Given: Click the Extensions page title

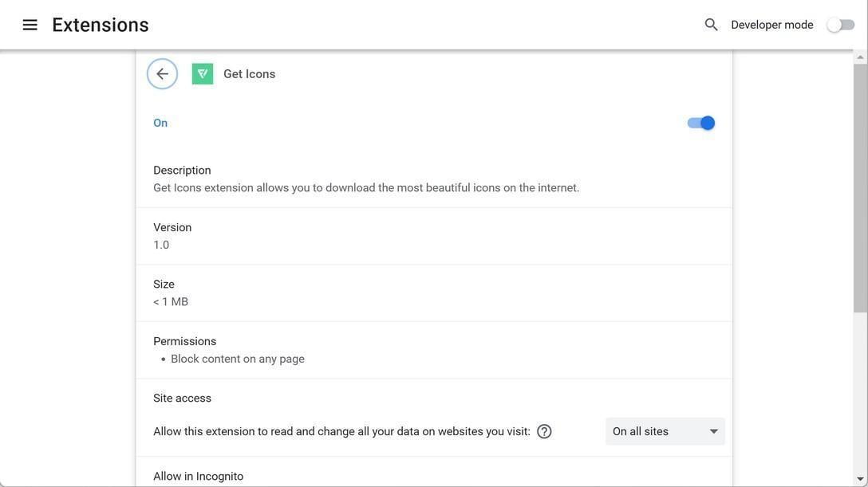Looking at the screenshot, I should tap(101, 25).
